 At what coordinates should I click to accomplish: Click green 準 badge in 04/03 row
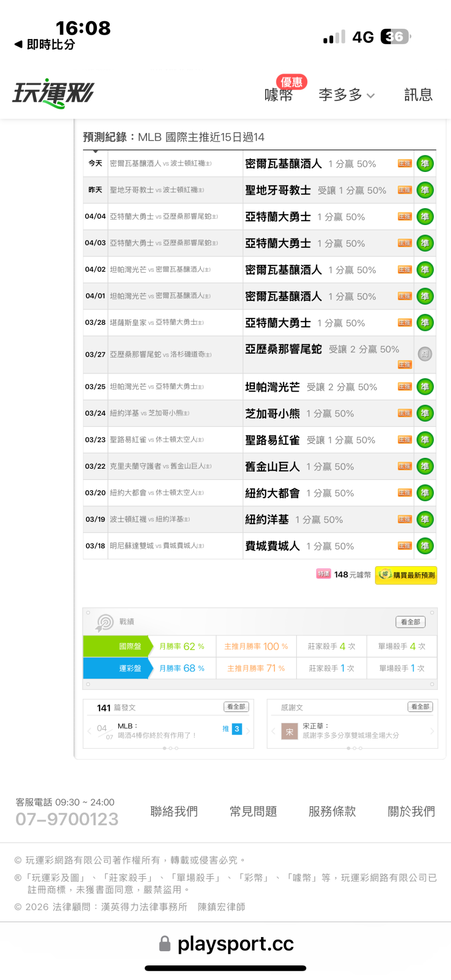(x=425, y=243)
